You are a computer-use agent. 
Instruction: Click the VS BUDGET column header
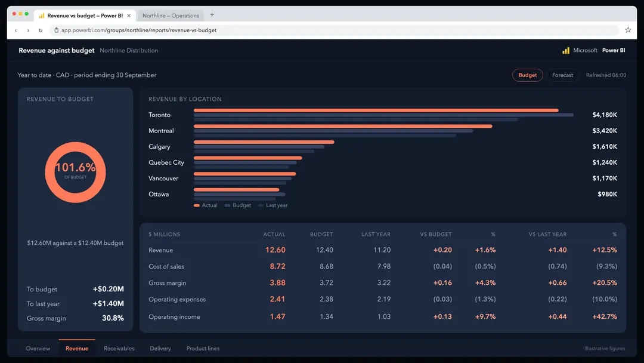435,234
